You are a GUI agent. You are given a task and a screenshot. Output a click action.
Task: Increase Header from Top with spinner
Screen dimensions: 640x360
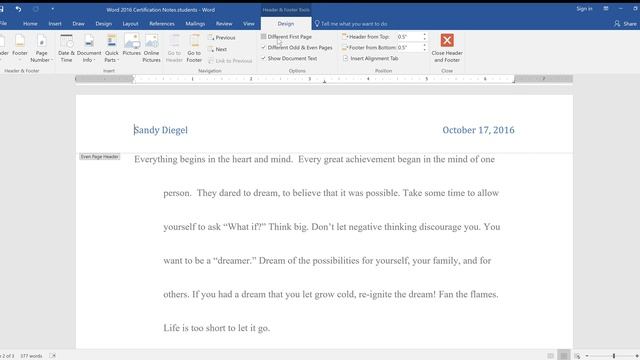(424, 35)
